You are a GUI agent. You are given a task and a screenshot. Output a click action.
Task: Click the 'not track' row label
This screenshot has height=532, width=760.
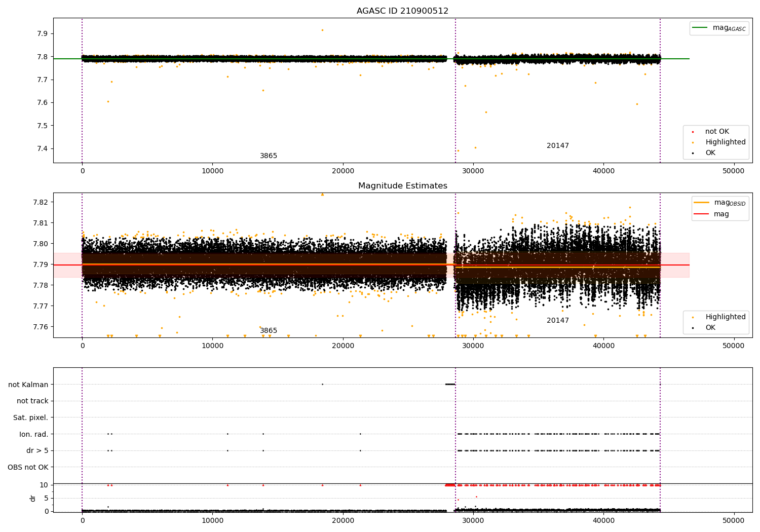pyautogui.click(x=32, y=401)
